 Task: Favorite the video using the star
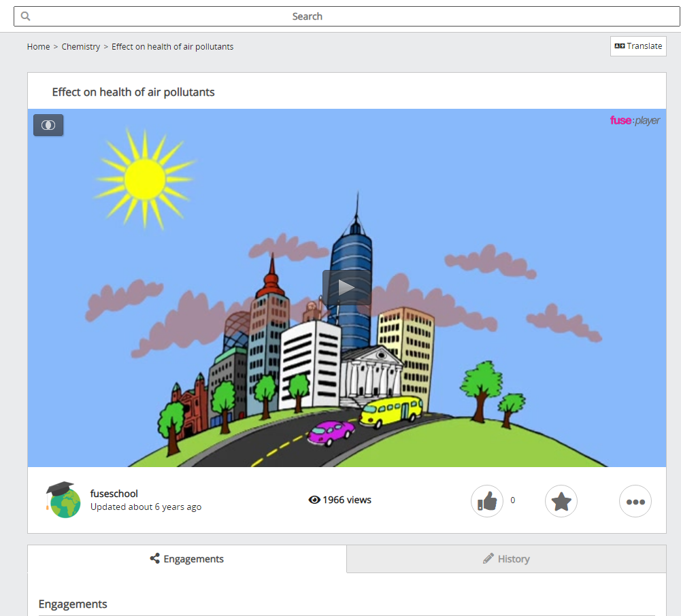pos(561,501)
